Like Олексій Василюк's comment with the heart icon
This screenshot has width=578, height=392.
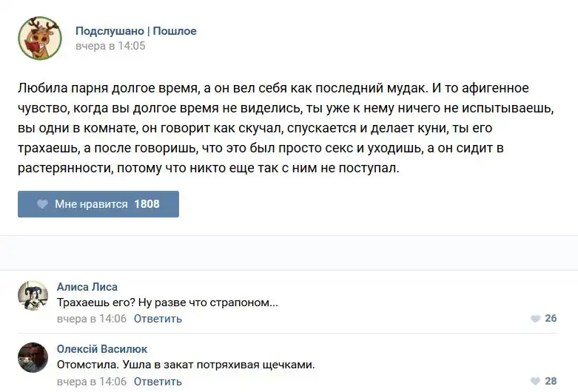535,381
